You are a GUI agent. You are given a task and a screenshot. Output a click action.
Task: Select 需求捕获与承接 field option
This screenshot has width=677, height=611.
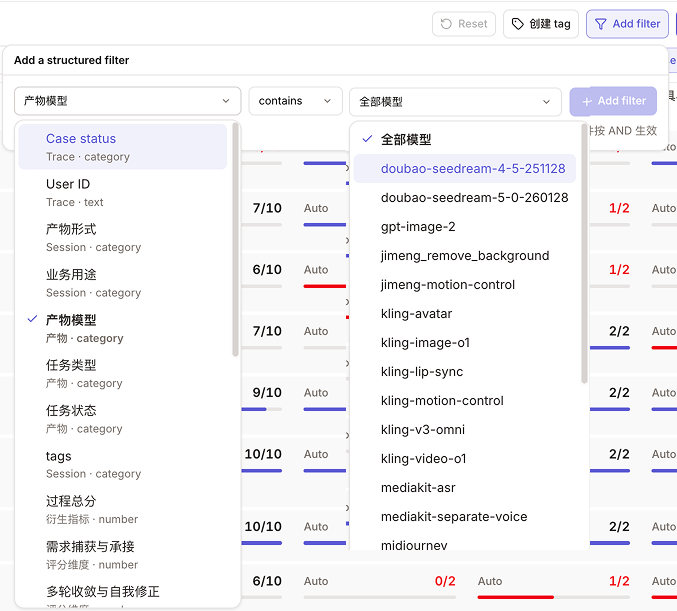pyautogui.click(x=123, y=555)
